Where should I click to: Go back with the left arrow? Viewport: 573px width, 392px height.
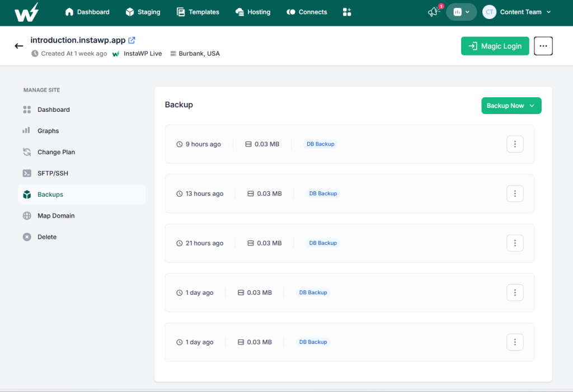click(x=19, y=46)
